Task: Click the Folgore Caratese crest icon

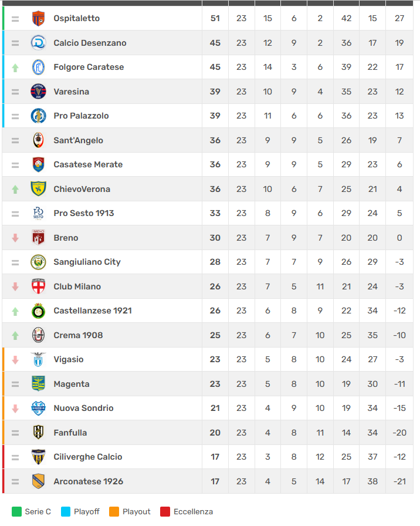Action: click(x=38, y=67)
